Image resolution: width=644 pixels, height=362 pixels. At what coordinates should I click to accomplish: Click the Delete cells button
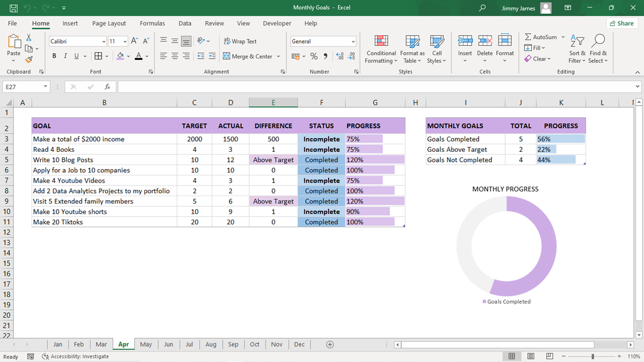click(x=485, y=48)
